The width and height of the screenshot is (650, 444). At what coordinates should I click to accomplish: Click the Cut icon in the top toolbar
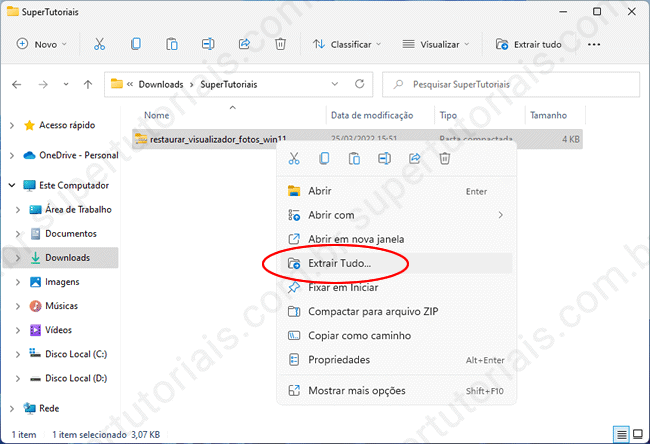99,44
